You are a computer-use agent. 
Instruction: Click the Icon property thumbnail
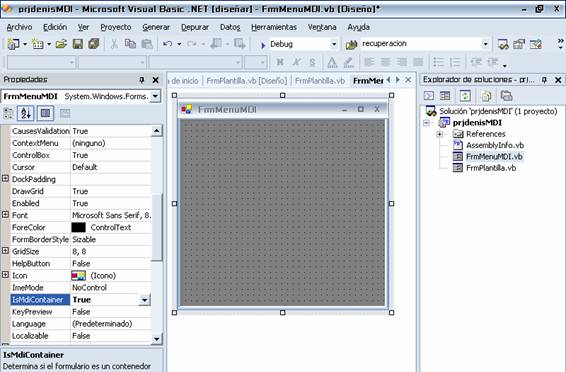78,276
